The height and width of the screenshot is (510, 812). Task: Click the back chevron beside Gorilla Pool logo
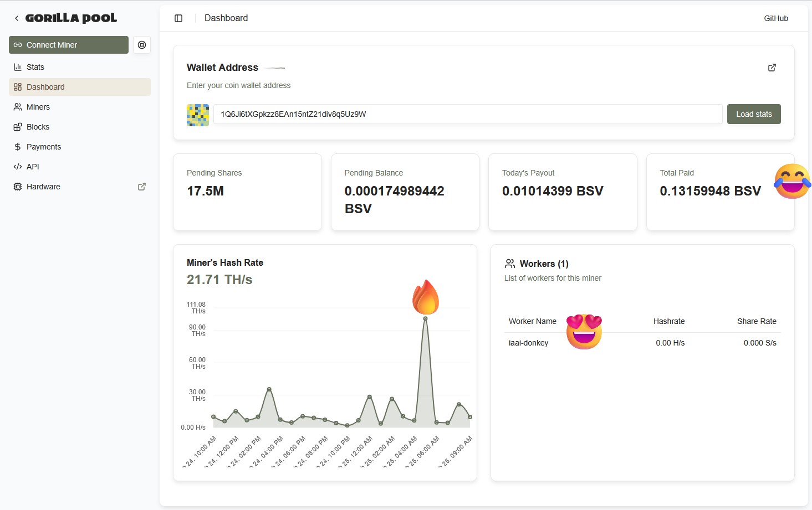point(17,18)
